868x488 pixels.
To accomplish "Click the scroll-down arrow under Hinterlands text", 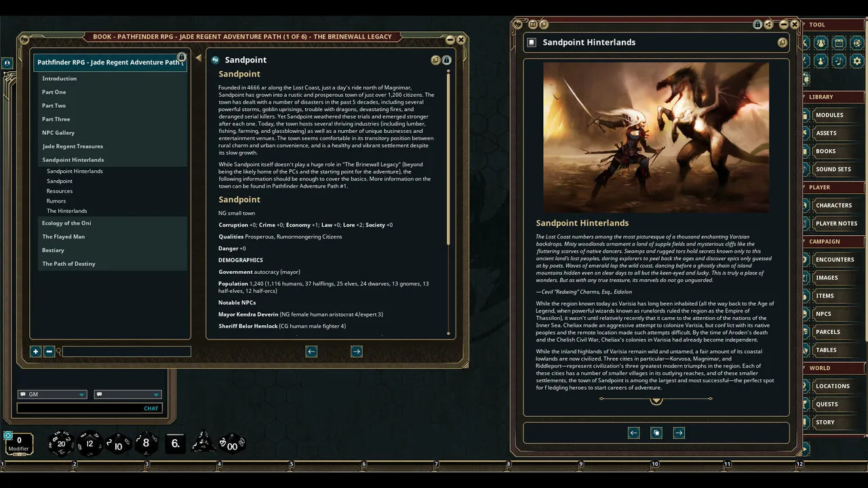I will [656, 401].
